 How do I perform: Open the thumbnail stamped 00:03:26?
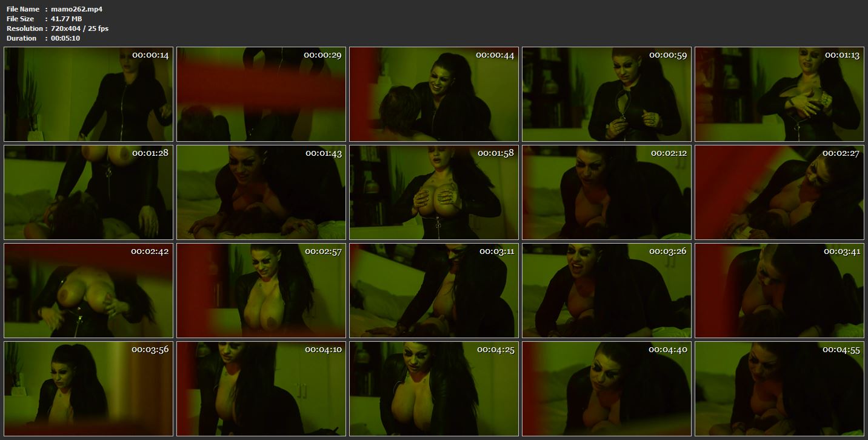click(607, 290)
